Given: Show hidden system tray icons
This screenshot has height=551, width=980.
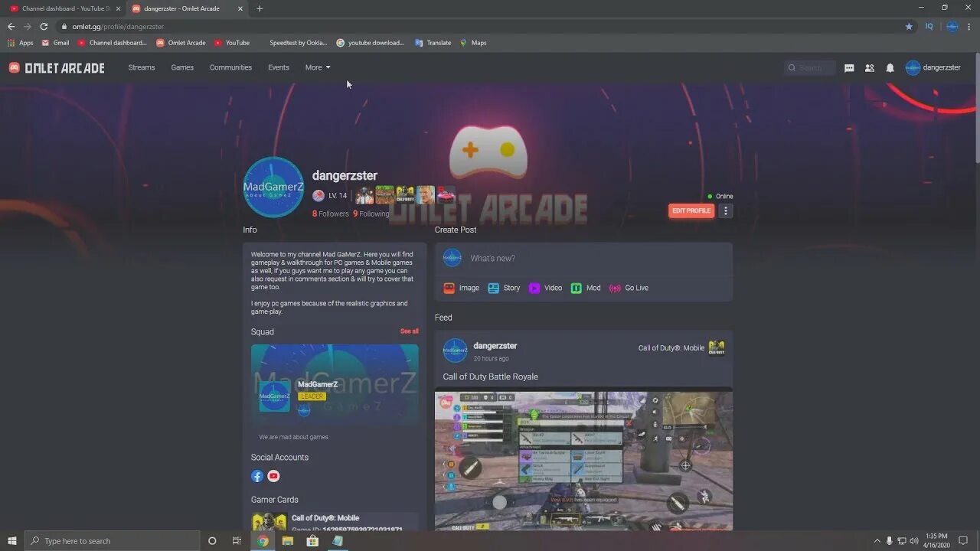Looking at the screenshot, I should [877, 540].
